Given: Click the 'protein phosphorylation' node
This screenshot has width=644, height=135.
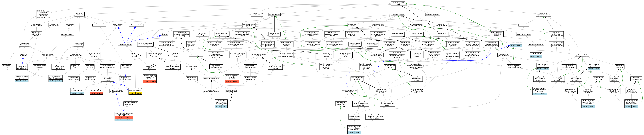Looking at the screenshot, I should (x=211, y=79).
